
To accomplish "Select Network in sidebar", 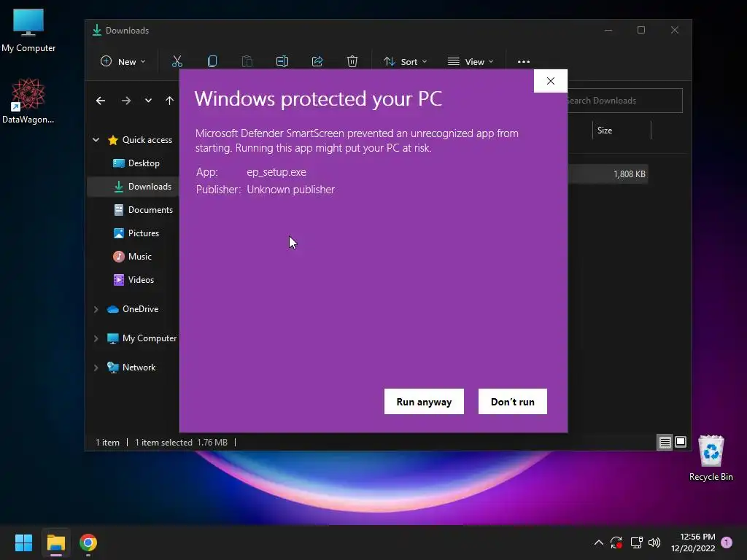I will (131, 367).
